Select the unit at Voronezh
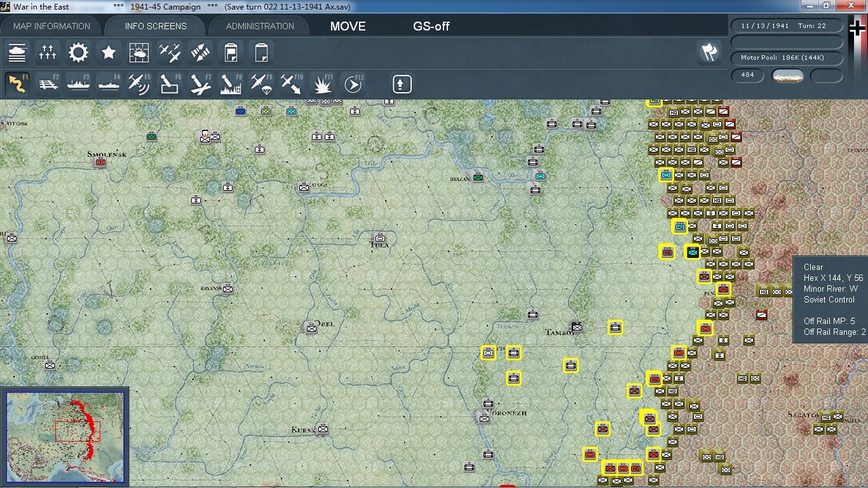This screenshot has width=868, height=488. pos(484,417)
